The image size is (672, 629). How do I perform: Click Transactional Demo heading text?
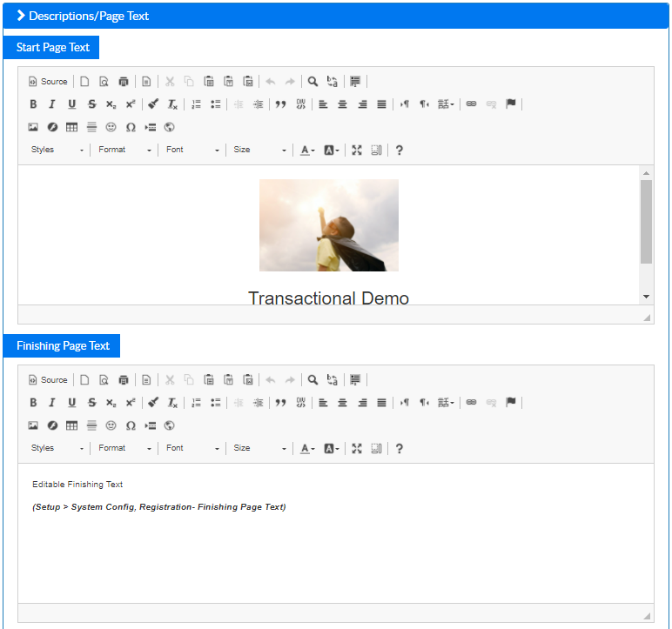pos(329,298)
